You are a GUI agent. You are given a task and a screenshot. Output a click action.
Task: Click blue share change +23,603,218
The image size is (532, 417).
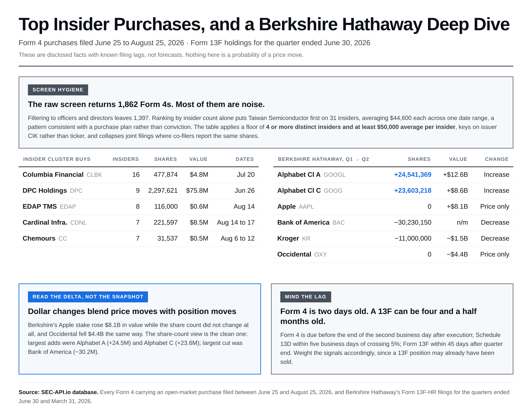tap(413, 190)
